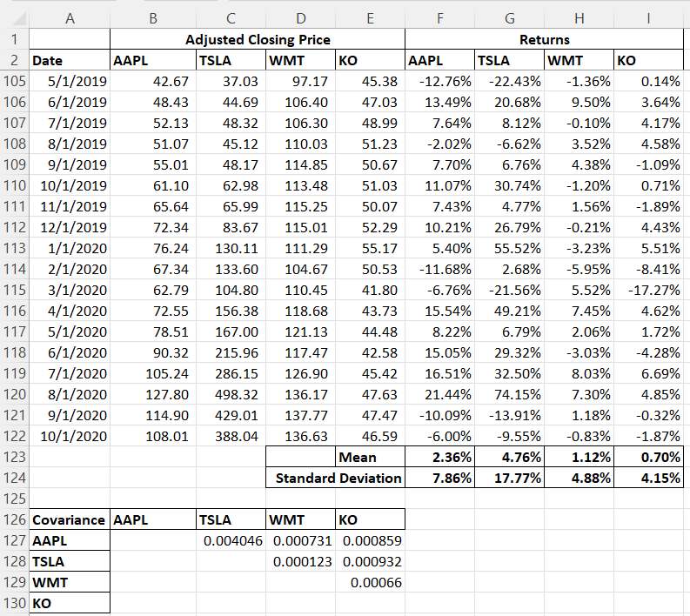Select WMT return 9.50%
This screenshot has height=616, width=690.
[x=579, y=102]
